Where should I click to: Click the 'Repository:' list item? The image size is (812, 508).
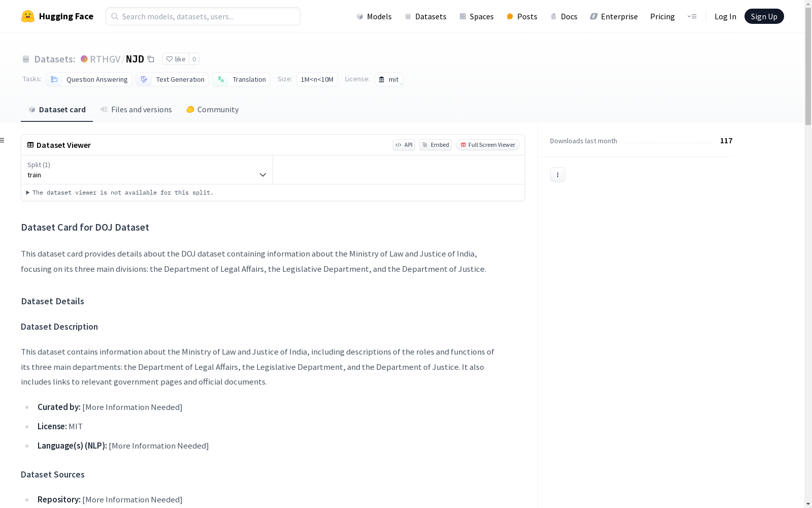point(110,499)
